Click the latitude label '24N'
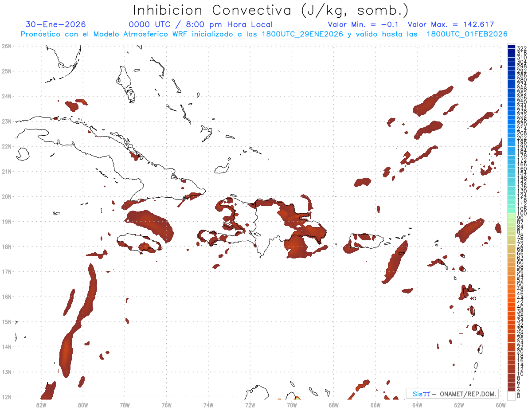This screenshot has height=411, width=532. click(7, 96)
